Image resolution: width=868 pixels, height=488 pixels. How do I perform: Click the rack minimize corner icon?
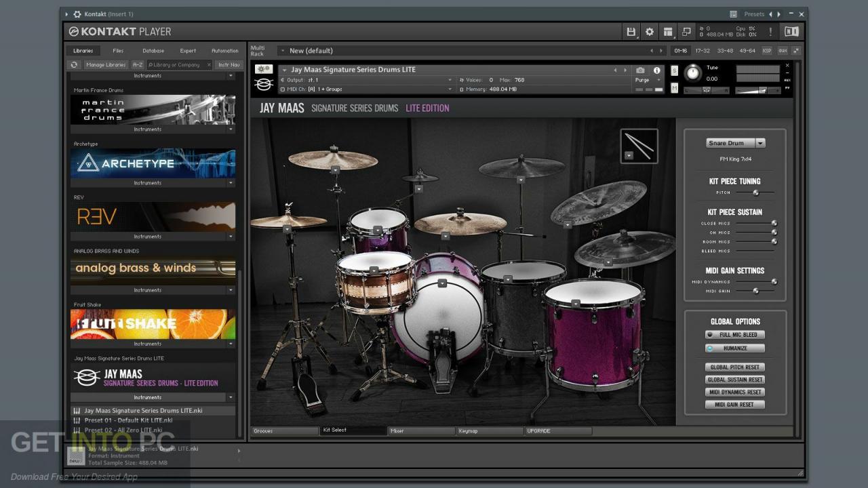[x=796, y=51]
